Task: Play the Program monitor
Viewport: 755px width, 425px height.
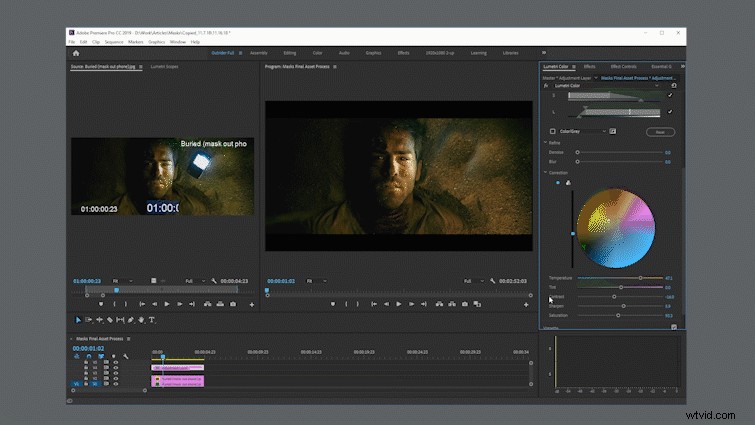Action: click(399, 304)
